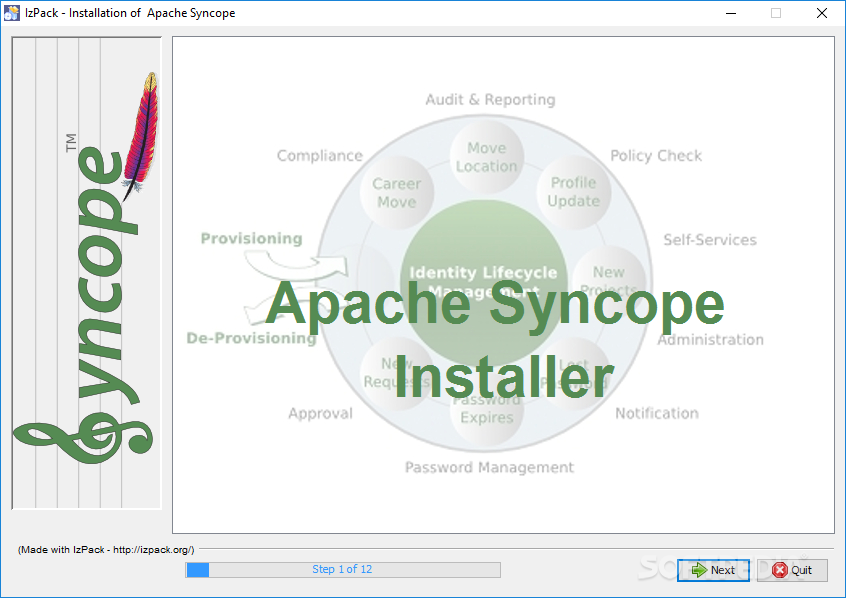Click the 'Audit & Reporting' label
Viewport: 846px width, 598px height.
[x=490, y=99]
